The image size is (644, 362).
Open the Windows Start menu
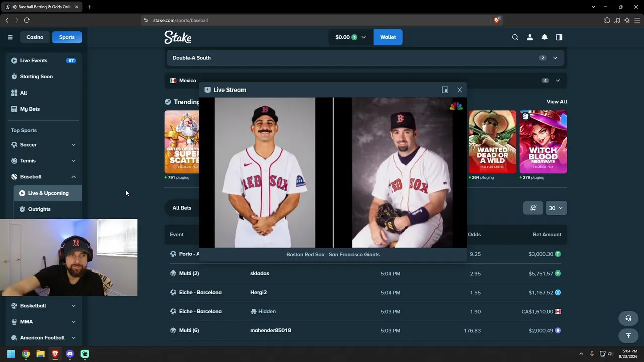click(11, 354)
